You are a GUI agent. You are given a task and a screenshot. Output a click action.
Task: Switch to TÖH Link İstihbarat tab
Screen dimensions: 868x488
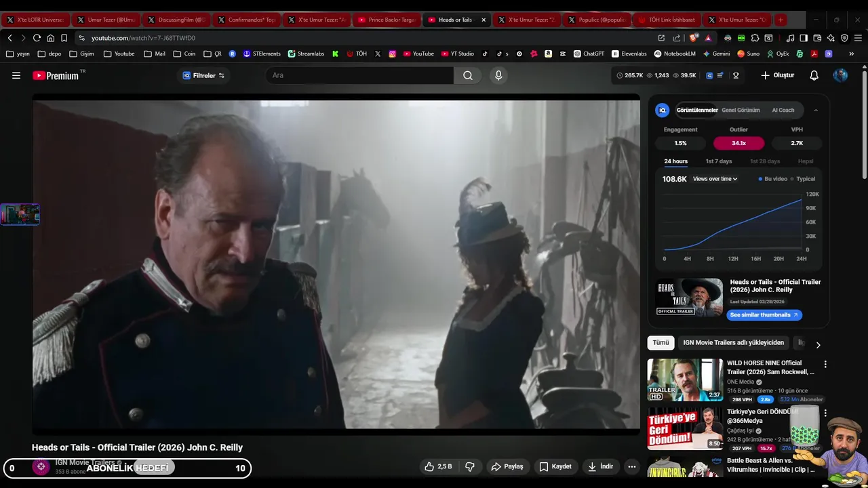tap(666, 20)
